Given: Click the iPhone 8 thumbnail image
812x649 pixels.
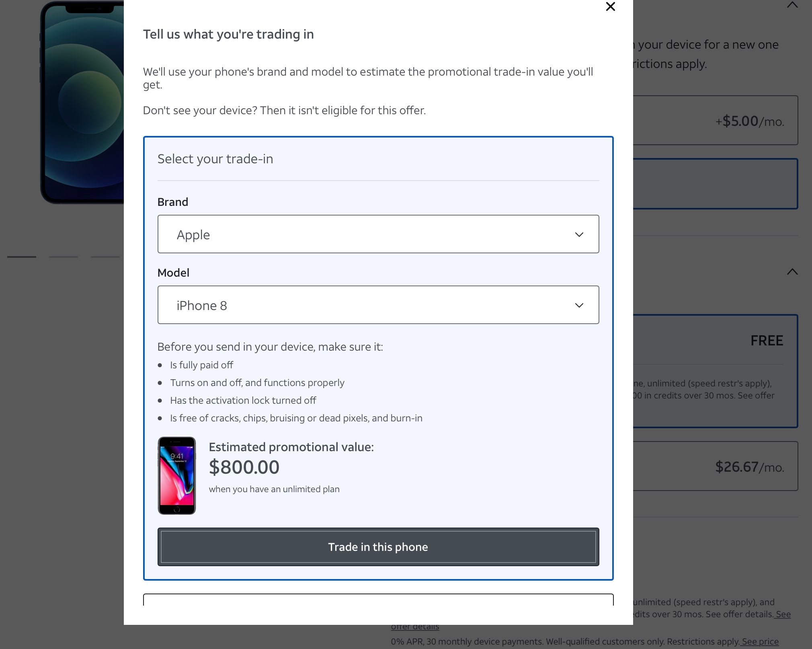Looking at the screenshot, I should click(x=177, y=475).
